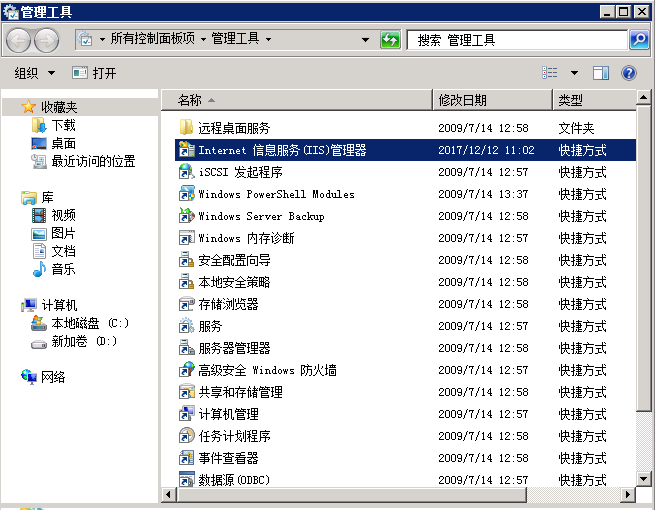Open 本地磁盘 (C:) drive
Screen dimensions: 655x510
(x=90, y=323)
